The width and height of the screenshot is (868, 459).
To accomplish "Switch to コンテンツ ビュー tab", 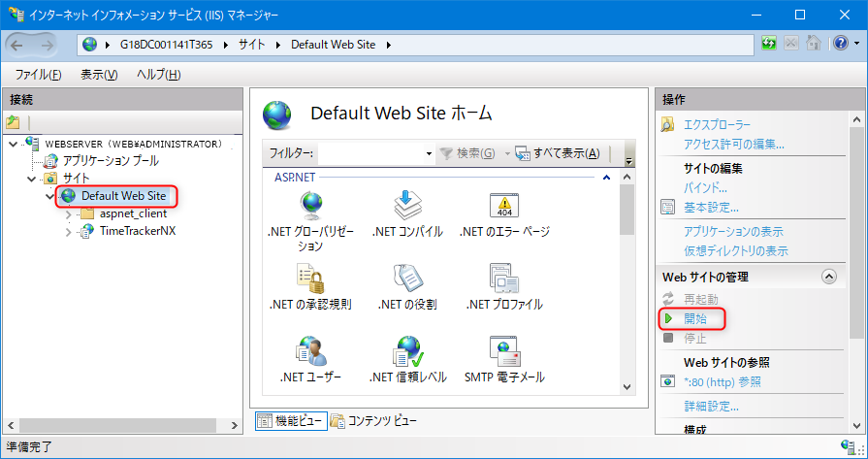I will coord(373,421).
